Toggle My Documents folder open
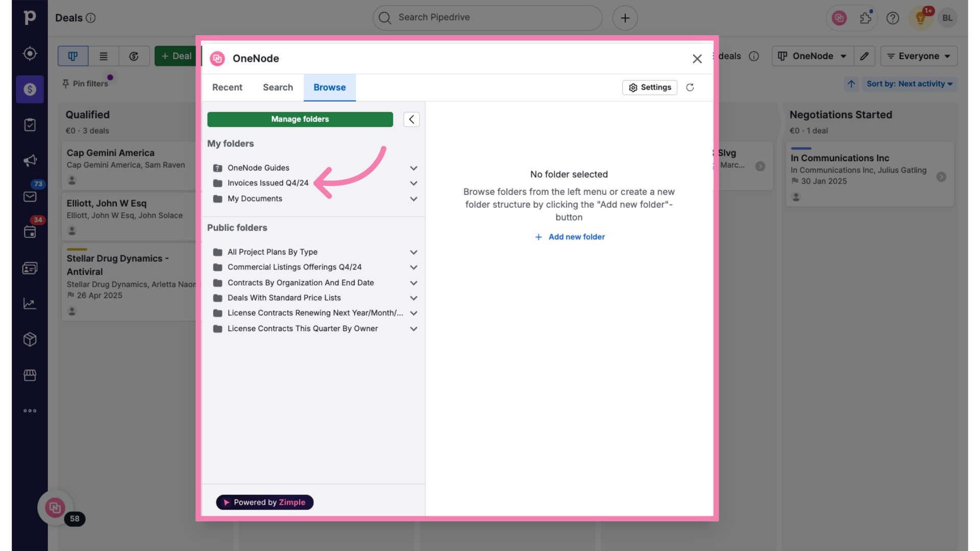 [x=412, y=199]
